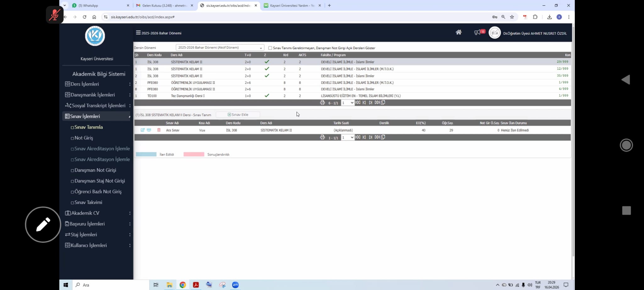The height and width of the screenshot is (290, 644).
Task: Click the edit icon for Ara Sınav
Action: pos(142,130)
